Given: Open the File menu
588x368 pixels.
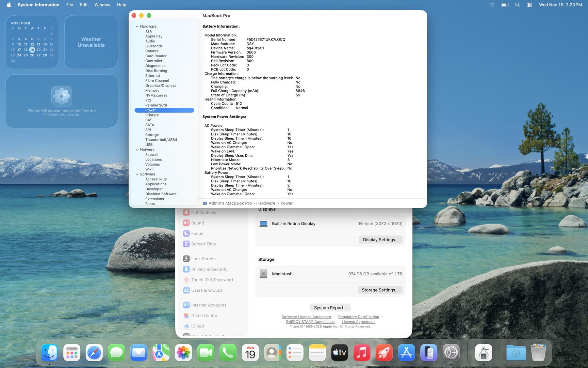Looking at the screenshot, I should coord(69,5).
